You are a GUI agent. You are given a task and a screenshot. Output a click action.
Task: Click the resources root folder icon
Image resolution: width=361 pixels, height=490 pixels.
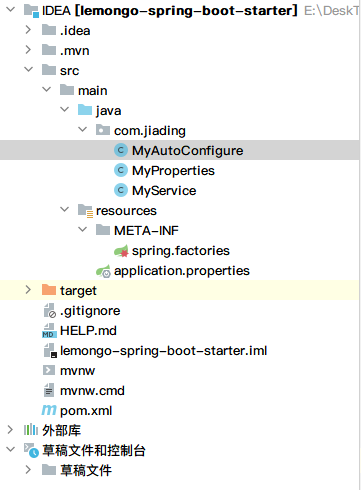pos(85,211)
